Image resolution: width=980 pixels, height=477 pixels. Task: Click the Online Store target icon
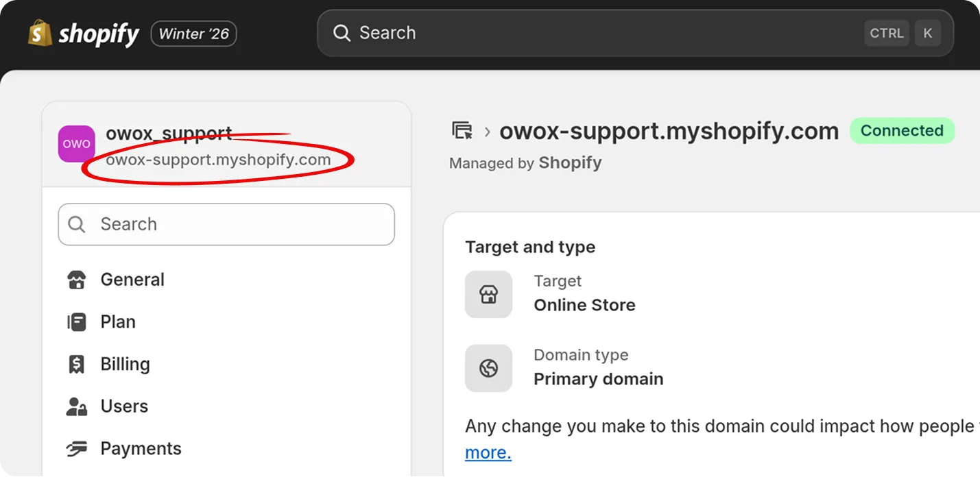[x=488, y=294]
